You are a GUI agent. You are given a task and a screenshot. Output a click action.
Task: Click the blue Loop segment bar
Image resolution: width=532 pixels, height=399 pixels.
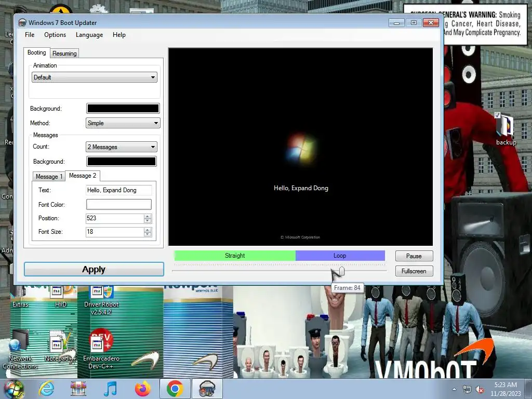click(x=340, y=256)
